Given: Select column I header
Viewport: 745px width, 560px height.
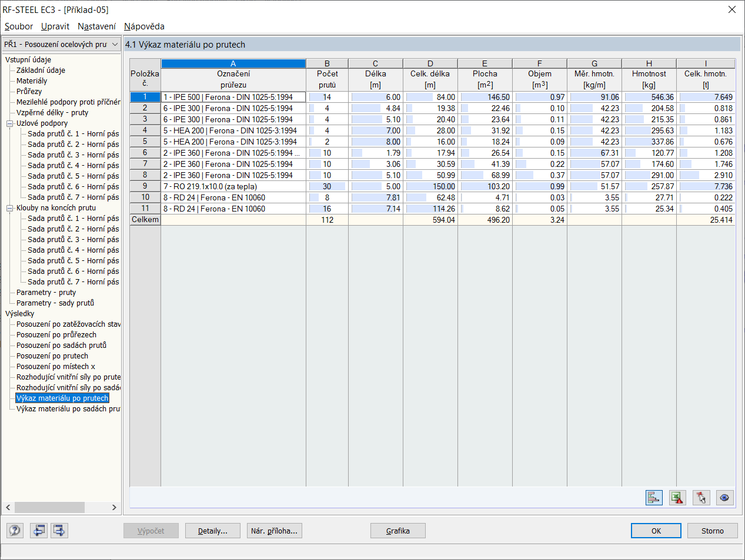Looking at the screenshot, I should coord(706,63).
